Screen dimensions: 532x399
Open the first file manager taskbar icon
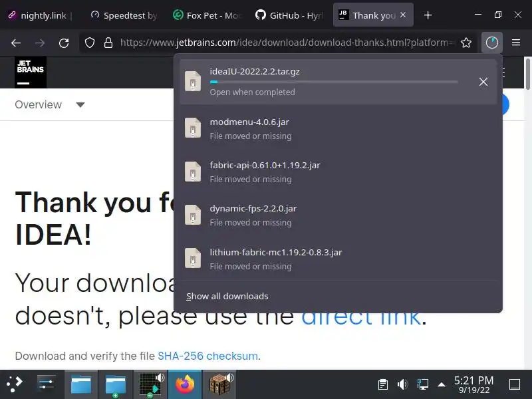[x=81, y=384]
